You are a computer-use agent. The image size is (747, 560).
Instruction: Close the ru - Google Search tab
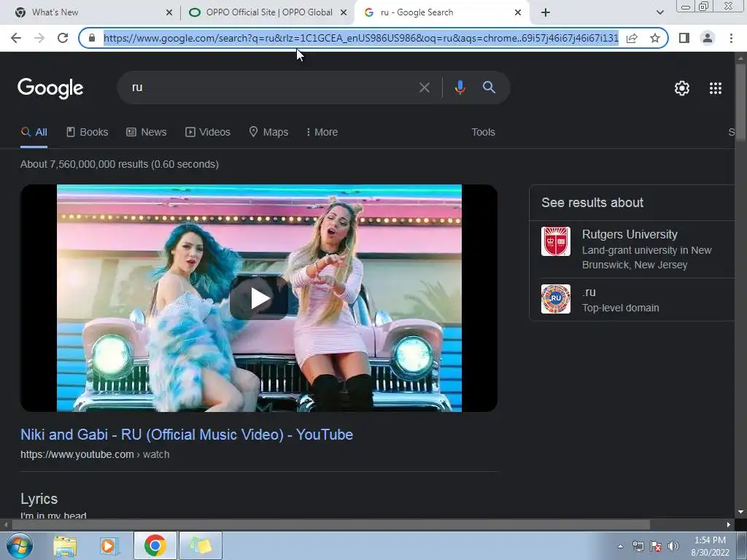click(x=518, y=13)
